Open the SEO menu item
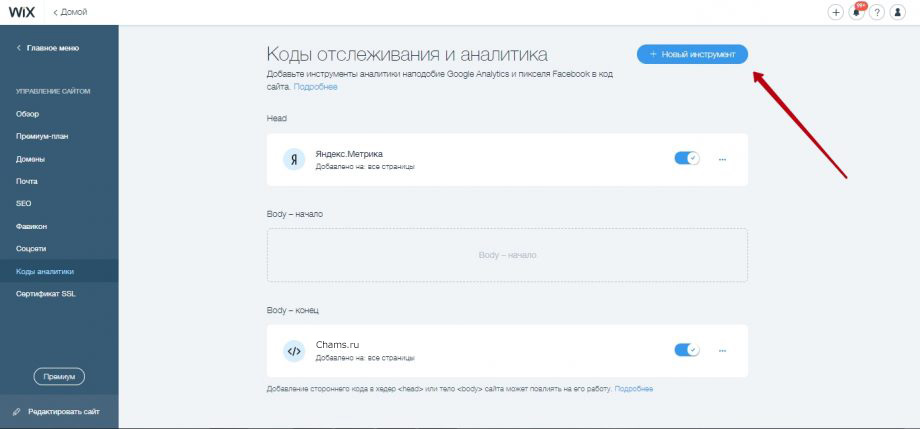This screenshot has width=920, height=429. pyautogui.click(x=24, y=203)
